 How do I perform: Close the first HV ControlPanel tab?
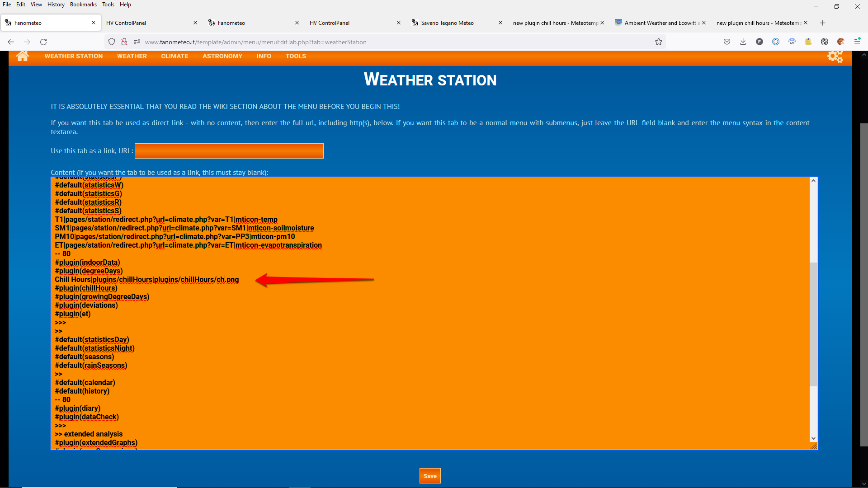[x=195, y=23]
